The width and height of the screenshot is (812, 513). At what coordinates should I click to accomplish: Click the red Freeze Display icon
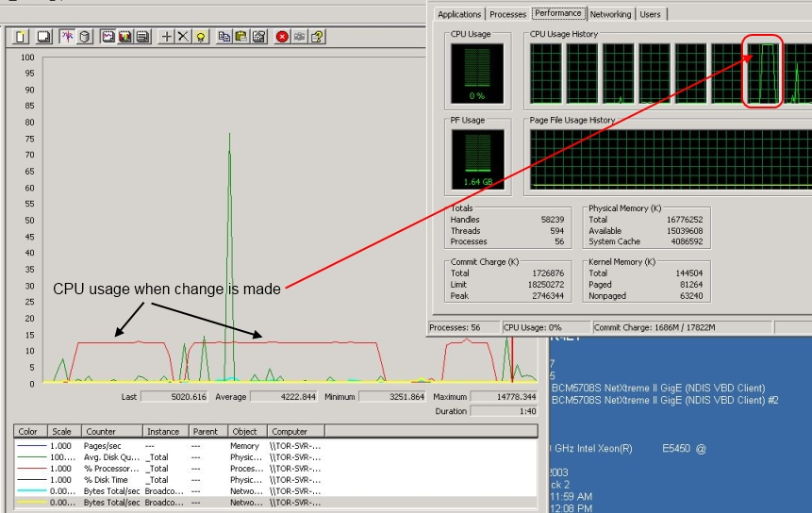282,37
